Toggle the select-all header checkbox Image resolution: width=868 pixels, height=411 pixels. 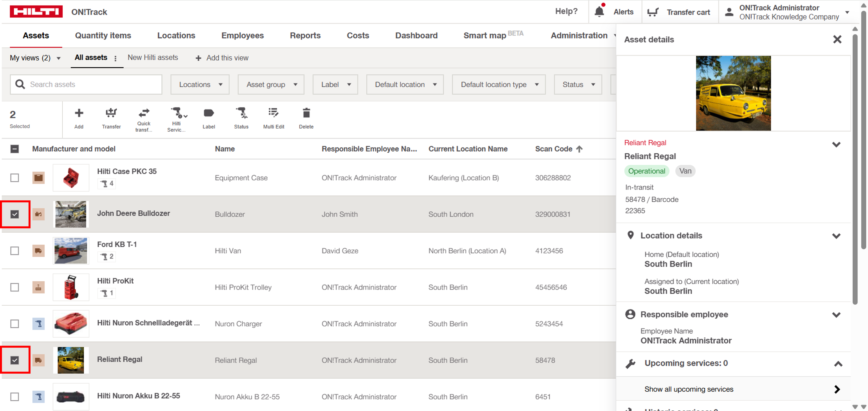click(x=15, y=149)
